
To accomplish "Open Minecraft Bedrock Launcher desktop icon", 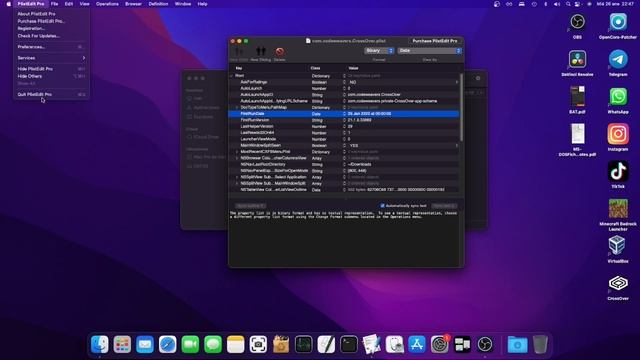I will (x=618, y=209).
